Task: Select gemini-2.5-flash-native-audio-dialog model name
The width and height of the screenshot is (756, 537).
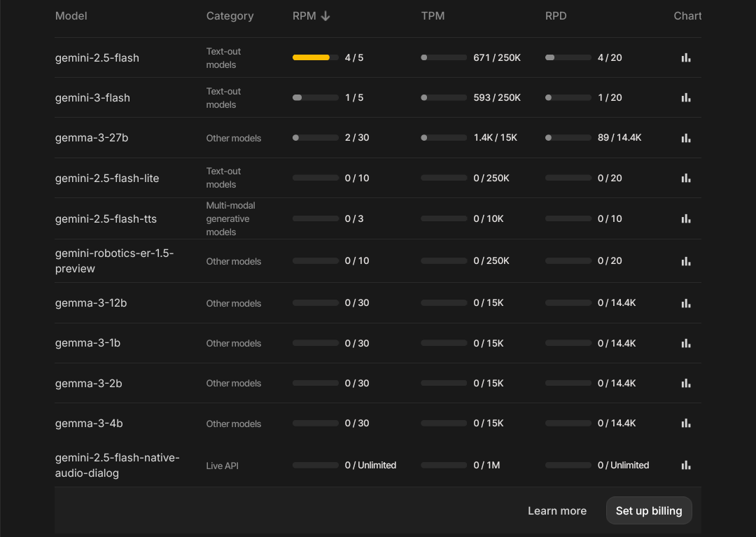Action: tap(117, 465)
